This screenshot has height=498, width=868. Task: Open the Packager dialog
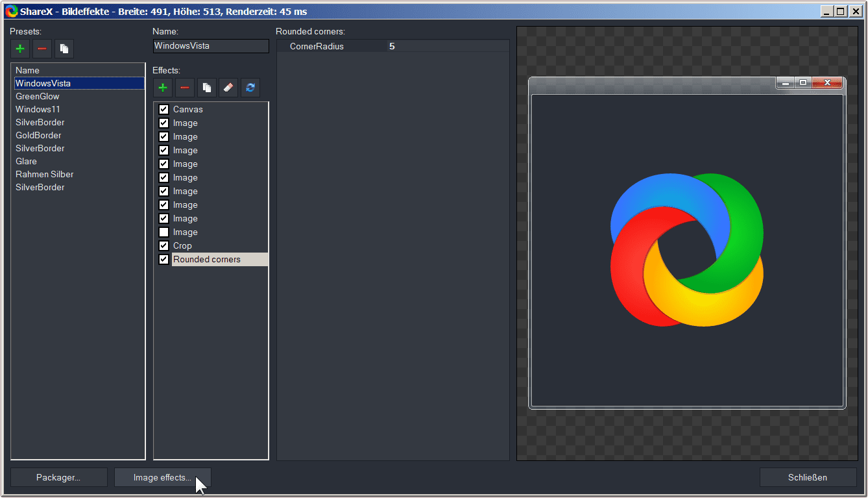(58, 477)
